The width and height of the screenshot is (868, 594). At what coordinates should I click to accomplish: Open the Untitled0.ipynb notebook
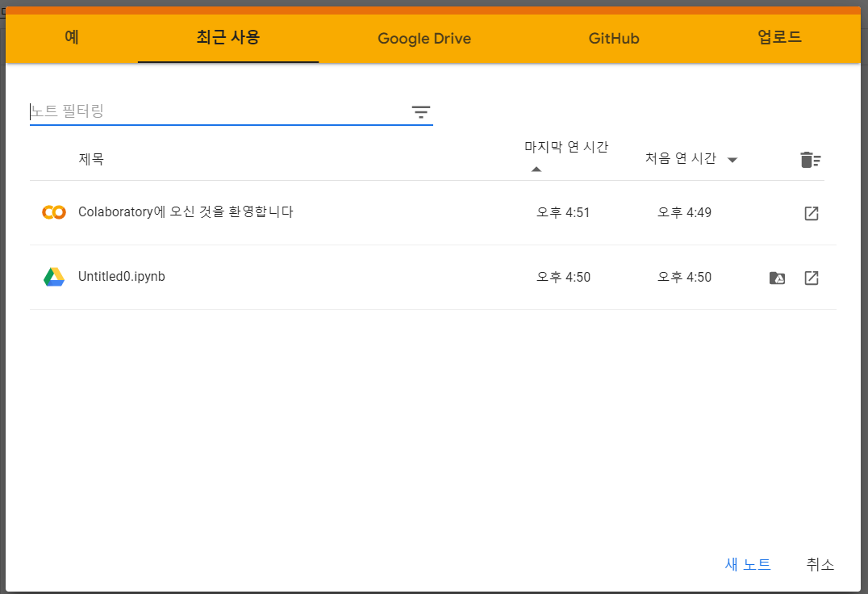121,277
